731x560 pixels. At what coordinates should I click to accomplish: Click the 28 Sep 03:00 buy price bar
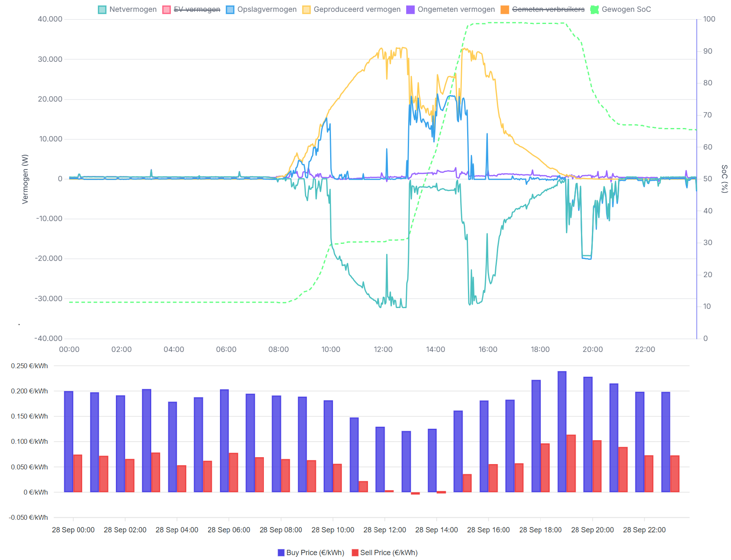click(146, 441)
